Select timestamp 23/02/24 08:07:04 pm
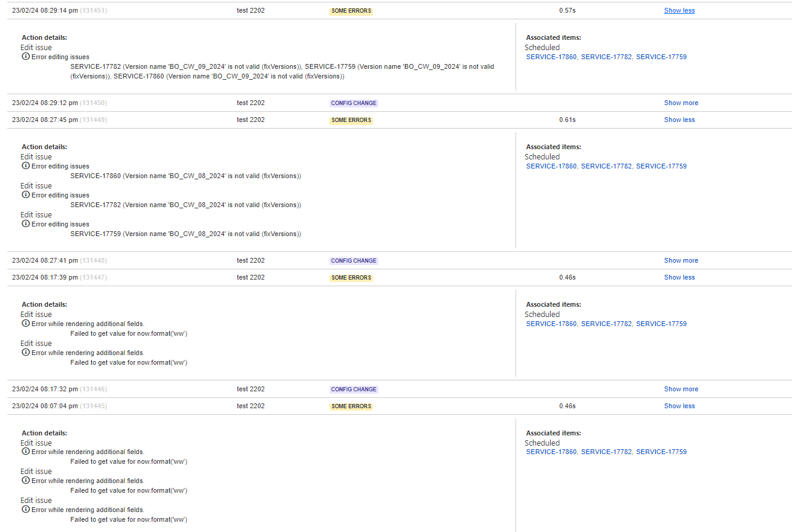Viewport: 802px width, 532px height. pos(45,406)
